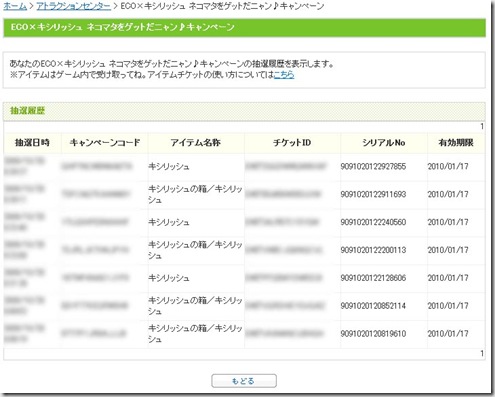Select serial number 9091020122200113
The image size is (495, 397).
[373, 250]
